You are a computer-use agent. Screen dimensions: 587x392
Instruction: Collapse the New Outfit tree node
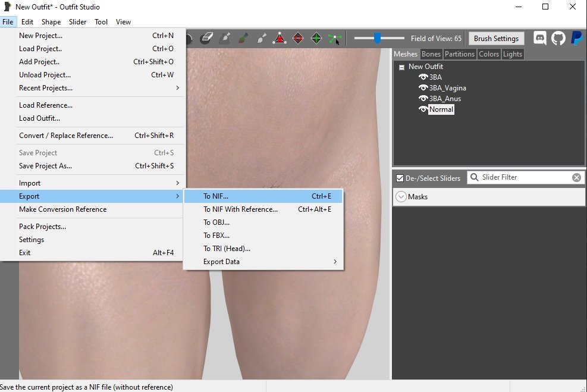pos(401,67)
